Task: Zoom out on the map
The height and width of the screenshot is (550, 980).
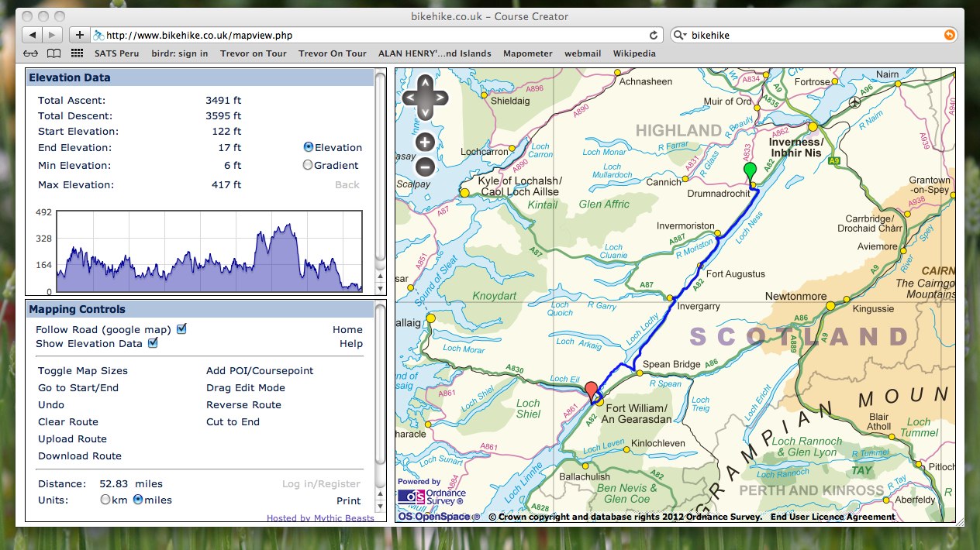Action: tap(424, 166)
